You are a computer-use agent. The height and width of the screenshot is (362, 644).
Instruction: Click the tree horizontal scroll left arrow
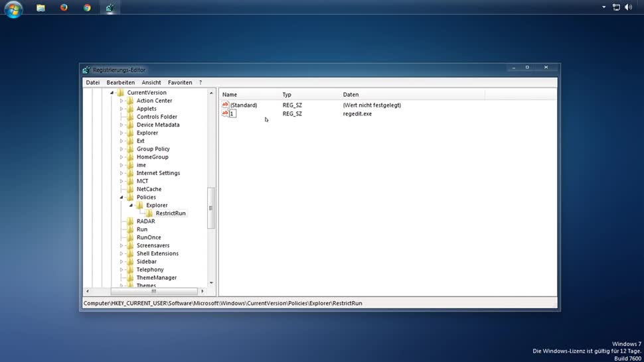point(87,291)
